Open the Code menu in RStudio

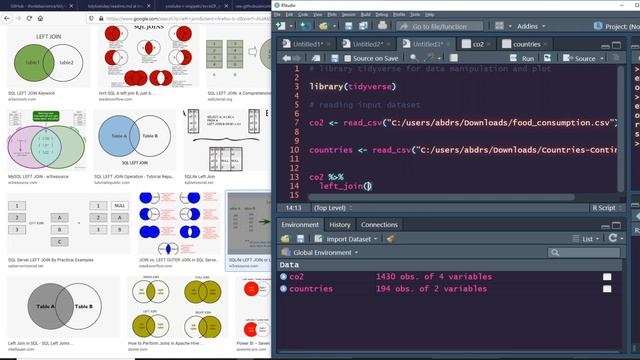303,14
